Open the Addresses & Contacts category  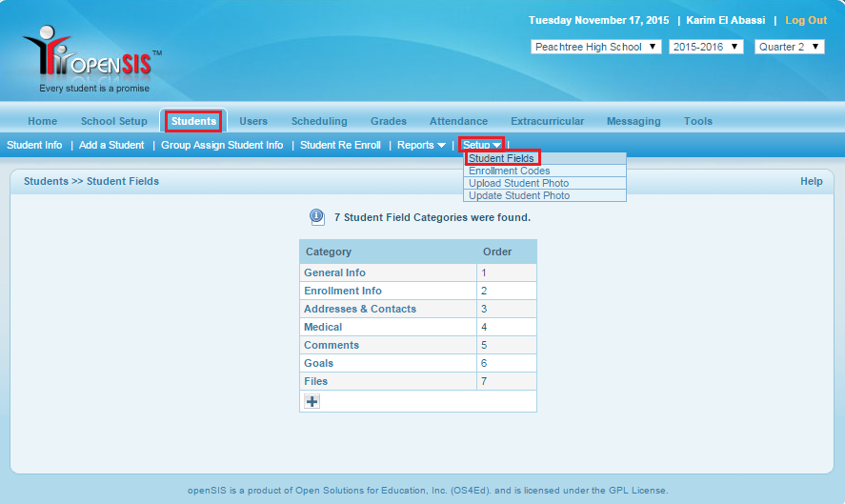pos(359,309)
